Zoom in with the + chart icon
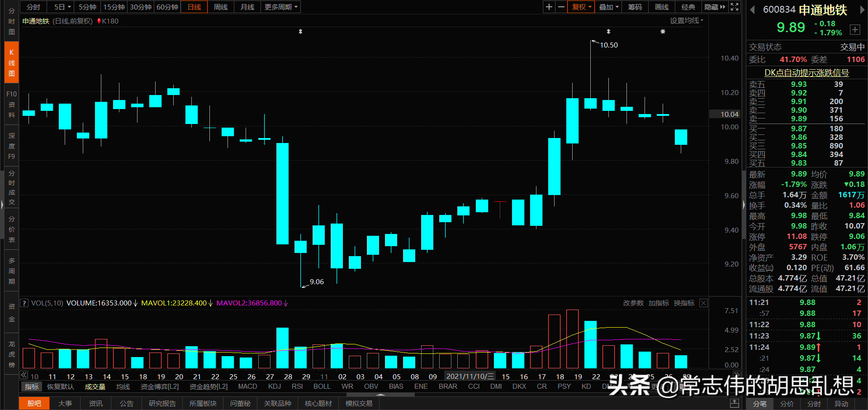The image size is (868, 410). pyautogui.click(x=549, y=7)
